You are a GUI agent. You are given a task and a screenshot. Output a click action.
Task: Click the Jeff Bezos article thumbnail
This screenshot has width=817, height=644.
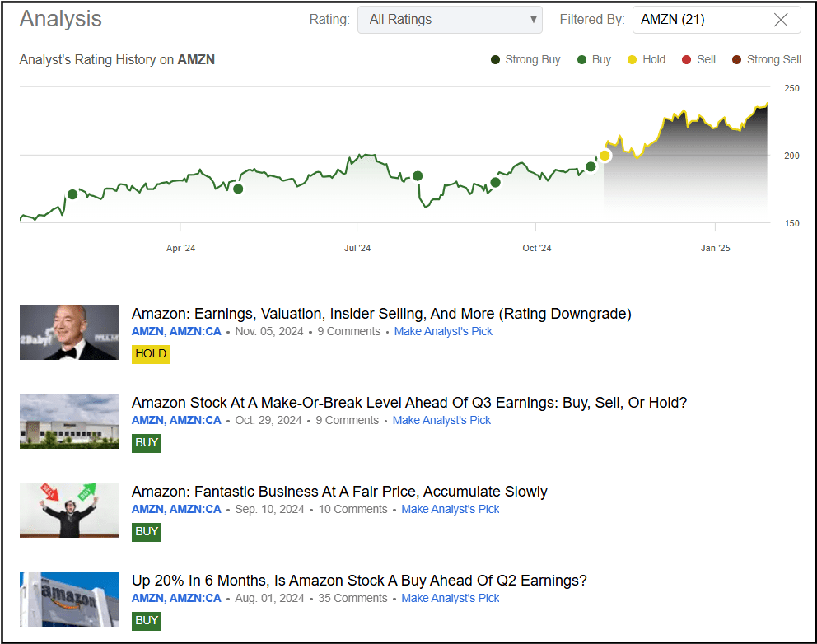pyautogui.click(x=68, y=332)
